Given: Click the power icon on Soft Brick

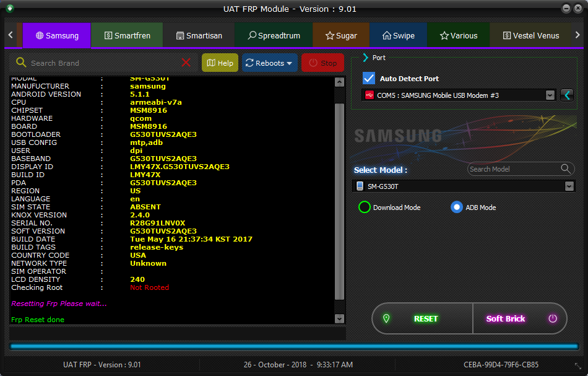Looking at the screenshot, I should [x=553, y=318].
